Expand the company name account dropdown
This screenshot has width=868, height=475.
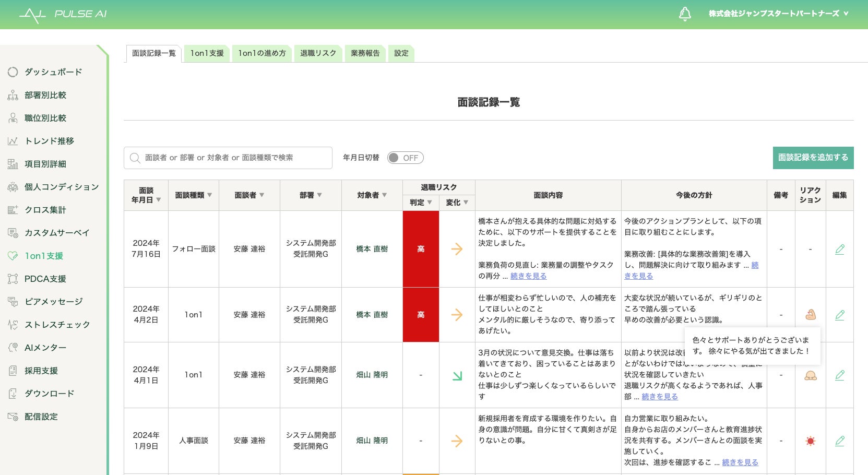tap(778, 14)
